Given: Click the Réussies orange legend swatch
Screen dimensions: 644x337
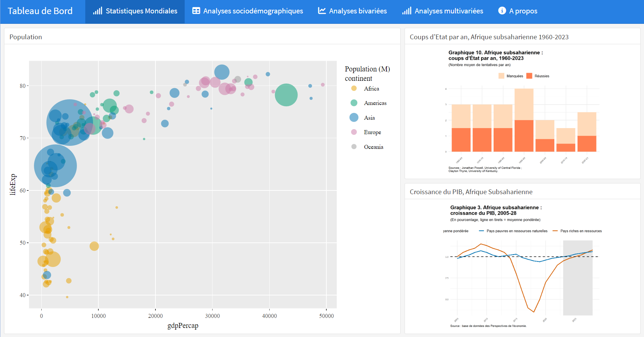Looking at the screenshot, I should (x=529, y=76).
